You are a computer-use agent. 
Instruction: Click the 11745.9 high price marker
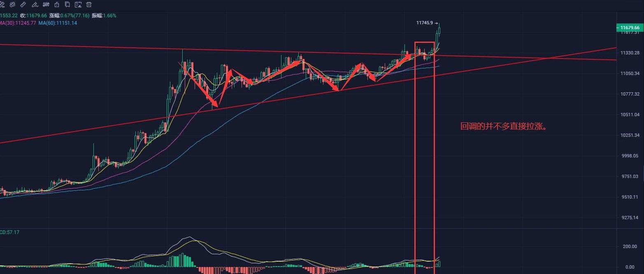(x=425, y=23)
